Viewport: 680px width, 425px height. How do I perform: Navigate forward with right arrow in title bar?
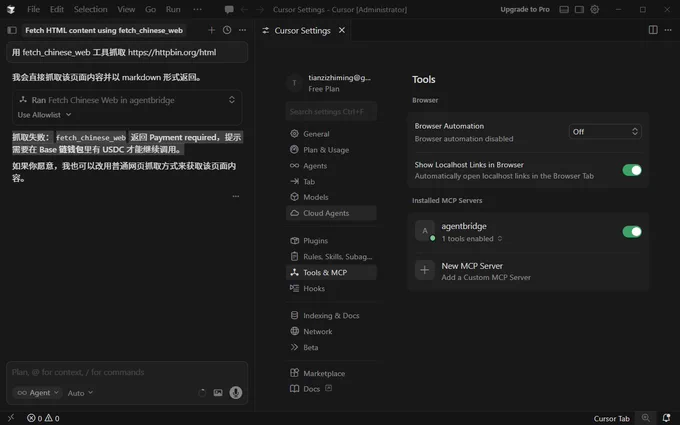(259, 10)
